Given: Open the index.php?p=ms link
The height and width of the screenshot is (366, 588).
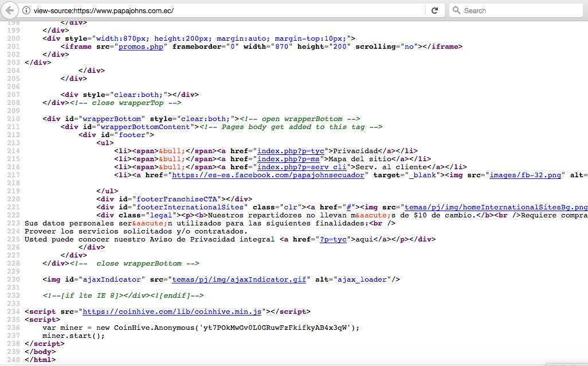Looking at the screenshot, I should point(288,159).
